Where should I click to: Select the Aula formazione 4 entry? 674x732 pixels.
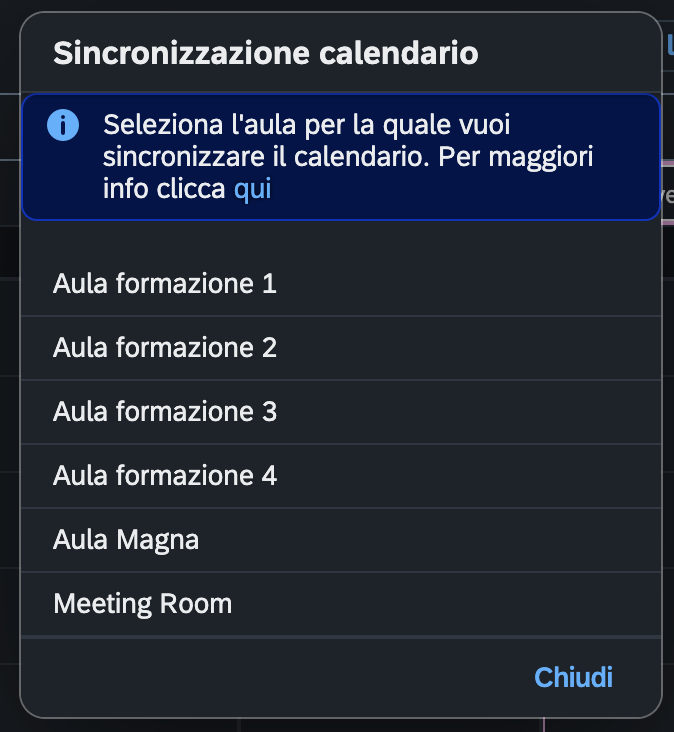(341, 476)
